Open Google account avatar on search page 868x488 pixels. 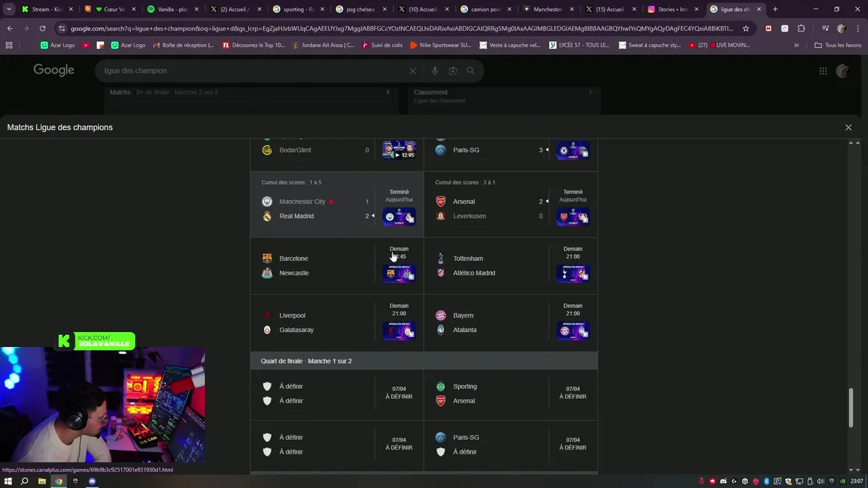pyautogui.click(x=843, y=70)
